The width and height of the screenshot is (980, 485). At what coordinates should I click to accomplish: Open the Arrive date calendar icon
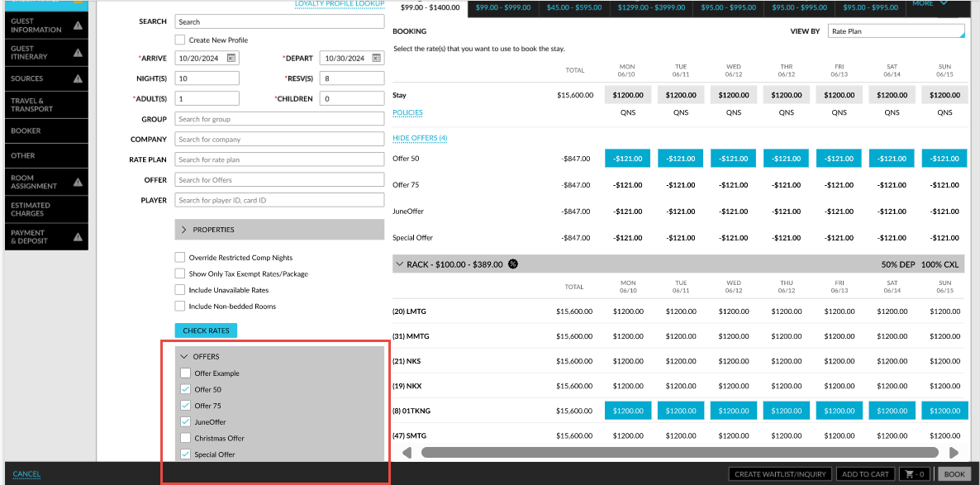tap(231, 58)
